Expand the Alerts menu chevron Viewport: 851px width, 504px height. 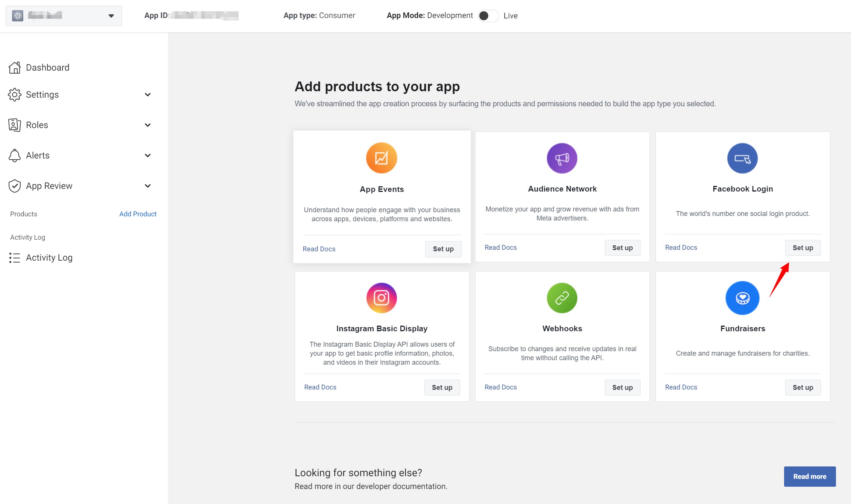[148, 155]
